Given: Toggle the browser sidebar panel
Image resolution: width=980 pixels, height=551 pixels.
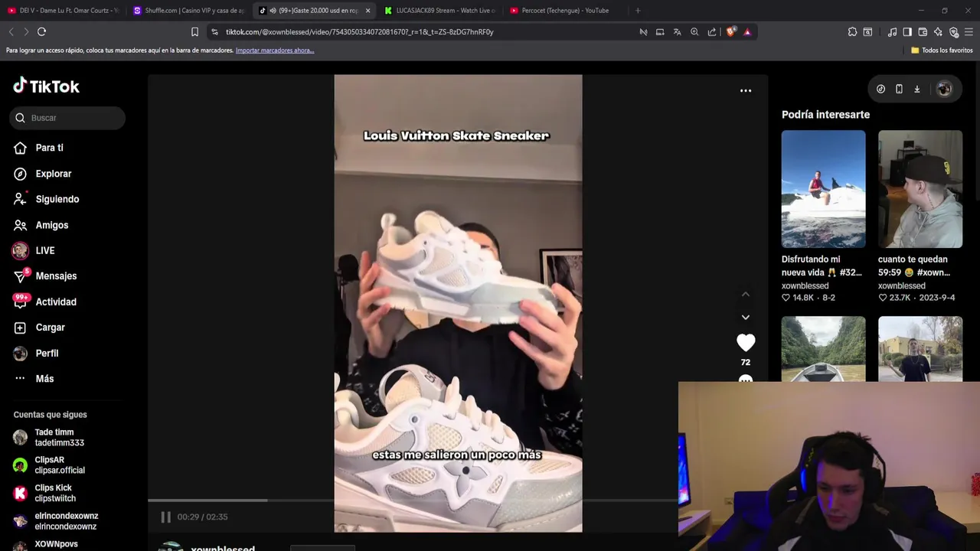Looking at the screenshot, I should (x=907, y=32).
